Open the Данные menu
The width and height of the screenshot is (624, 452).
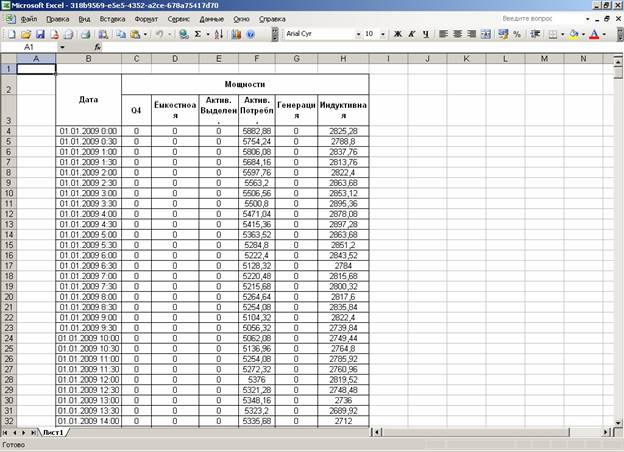[x=212, y=19]
